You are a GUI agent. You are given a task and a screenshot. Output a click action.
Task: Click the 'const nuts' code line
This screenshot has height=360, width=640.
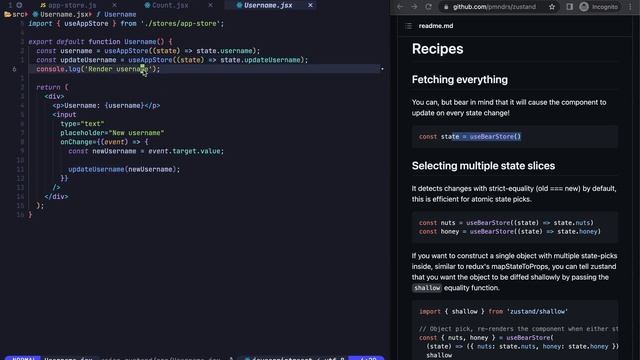click(x=506, y=223)
